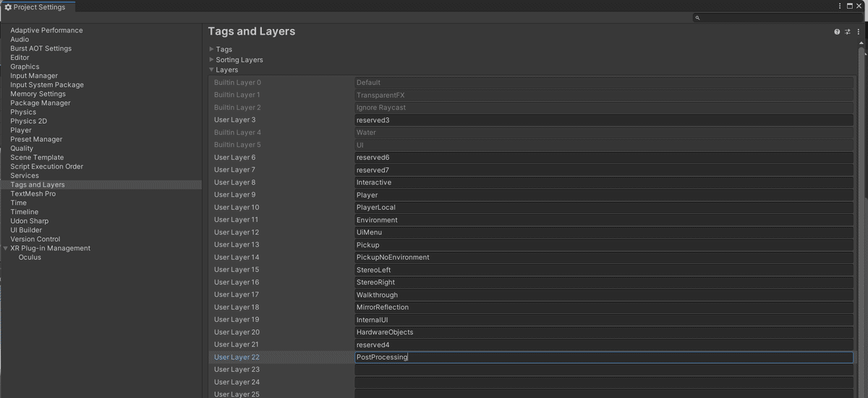Select Time settings
Image resolution: width=868 pixels, height=398 pixels.
(18, 203)
